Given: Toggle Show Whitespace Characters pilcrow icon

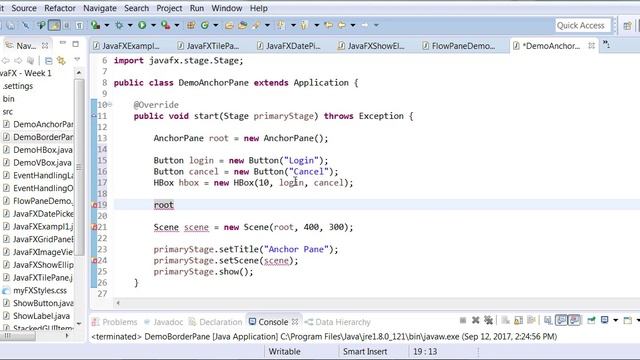Looking at the screenshot, I should click(x=79, y=25).
